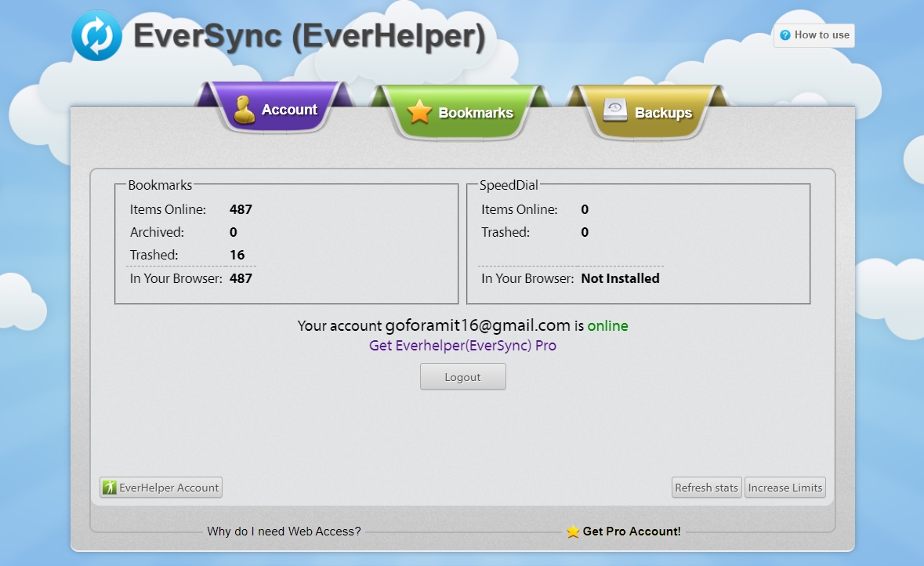
Task: Click the orange star Bookmarks icon
Action: coord(419,112)
